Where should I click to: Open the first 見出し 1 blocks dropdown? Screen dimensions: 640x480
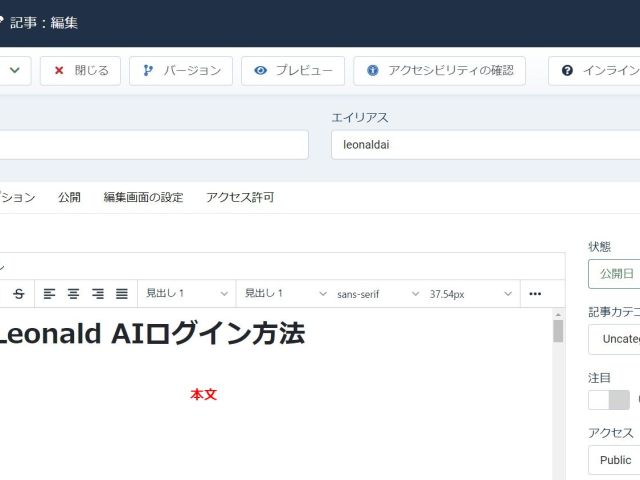click(x=187, y=294)
